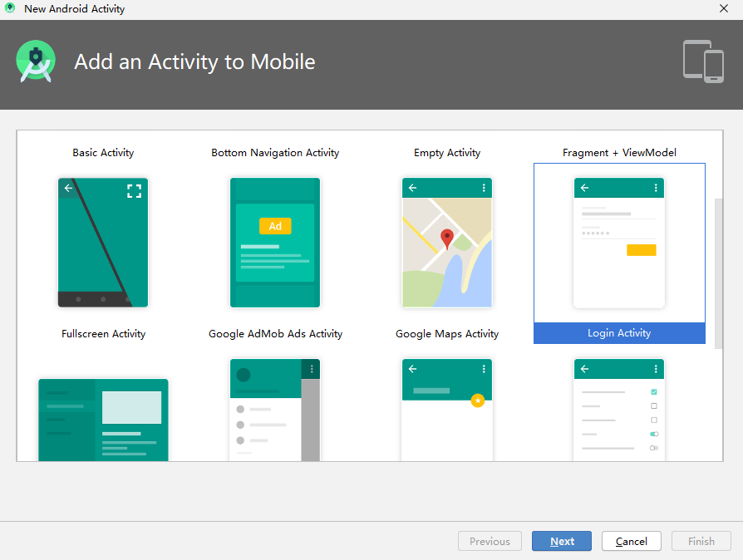Click the disabled Finish button
The image size is (743, 560).
[x=701, y=541]
